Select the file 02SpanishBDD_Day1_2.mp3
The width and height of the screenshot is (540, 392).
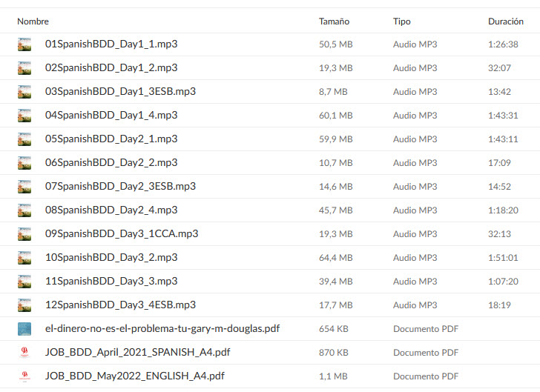pos(111,67)
